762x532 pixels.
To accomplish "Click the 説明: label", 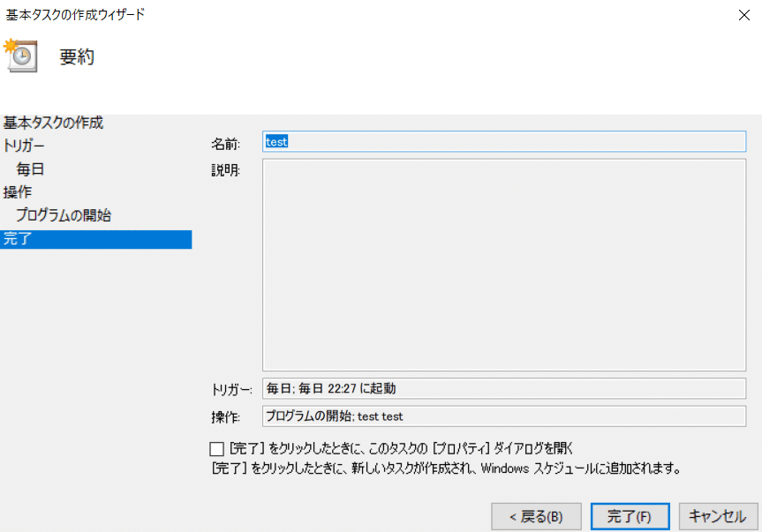I will pyautogui.click(x=225, y=170).
